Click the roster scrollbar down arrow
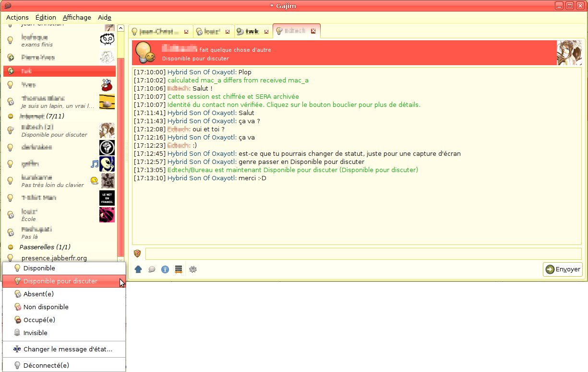Image resolution: width=588 pixels, height=372 pixels. [121, 258]
